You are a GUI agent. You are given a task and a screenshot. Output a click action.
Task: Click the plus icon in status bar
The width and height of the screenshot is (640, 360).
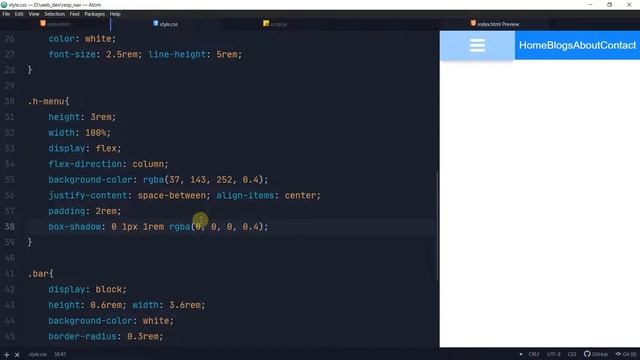point(7,355)
